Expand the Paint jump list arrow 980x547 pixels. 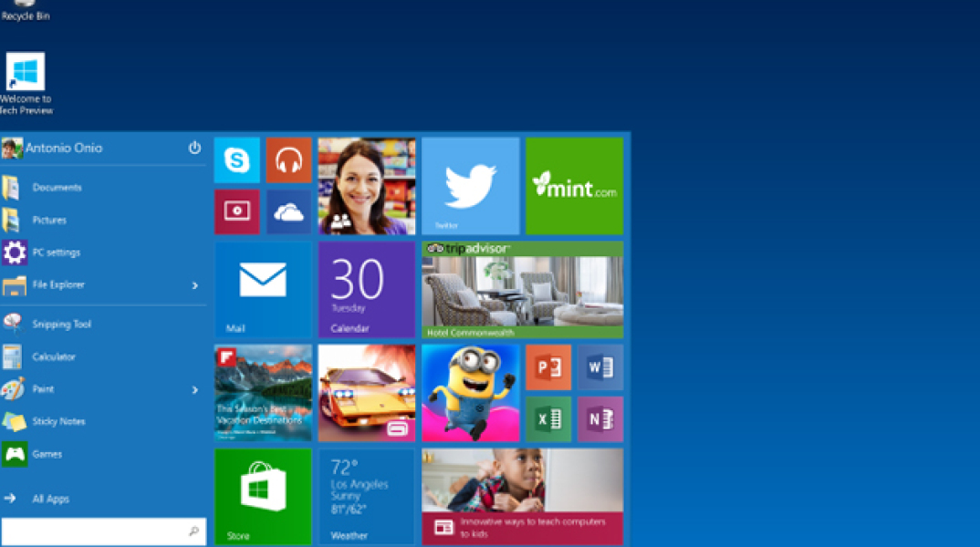point(194,390)
